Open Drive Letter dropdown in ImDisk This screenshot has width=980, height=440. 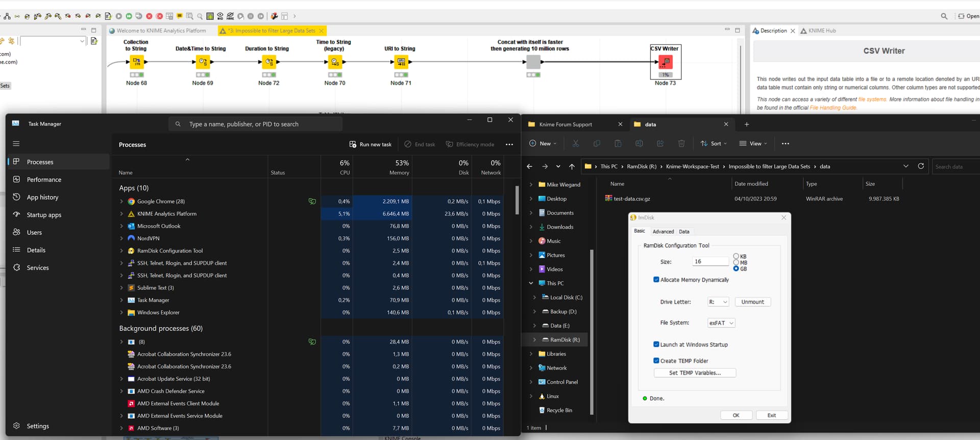click(718, 302)
